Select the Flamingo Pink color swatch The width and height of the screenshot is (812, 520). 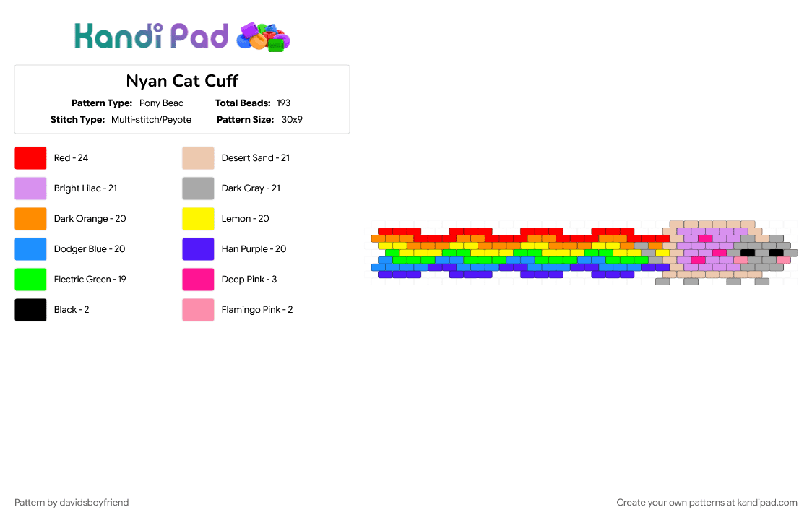(x=198, y=310)
